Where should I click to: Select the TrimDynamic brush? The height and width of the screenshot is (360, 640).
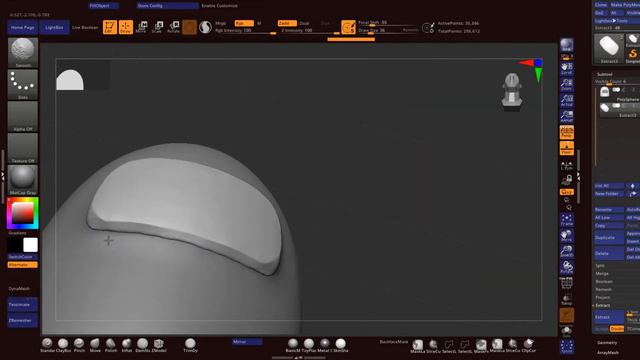(x=190, y=345)
